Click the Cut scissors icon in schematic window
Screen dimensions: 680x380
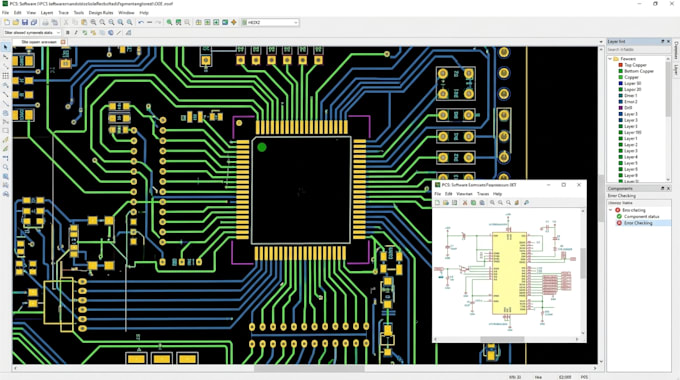(465, 203)
